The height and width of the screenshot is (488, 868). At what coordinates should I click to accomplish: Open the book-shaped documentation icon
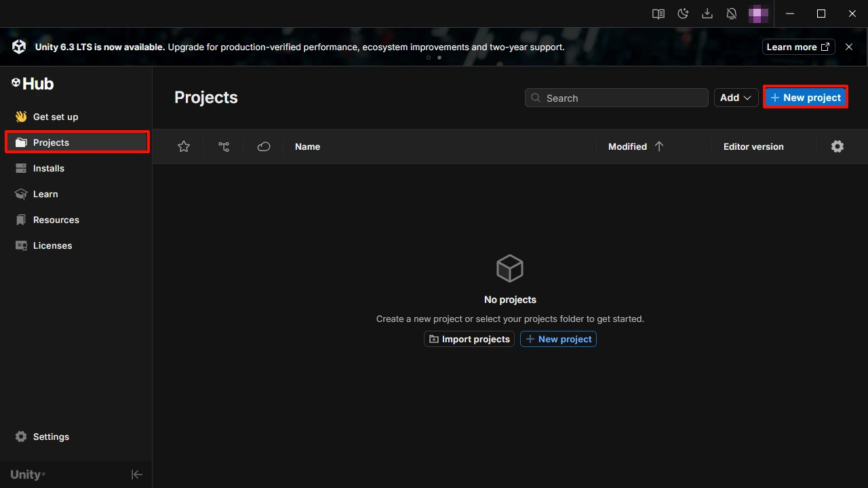(658, 14)
